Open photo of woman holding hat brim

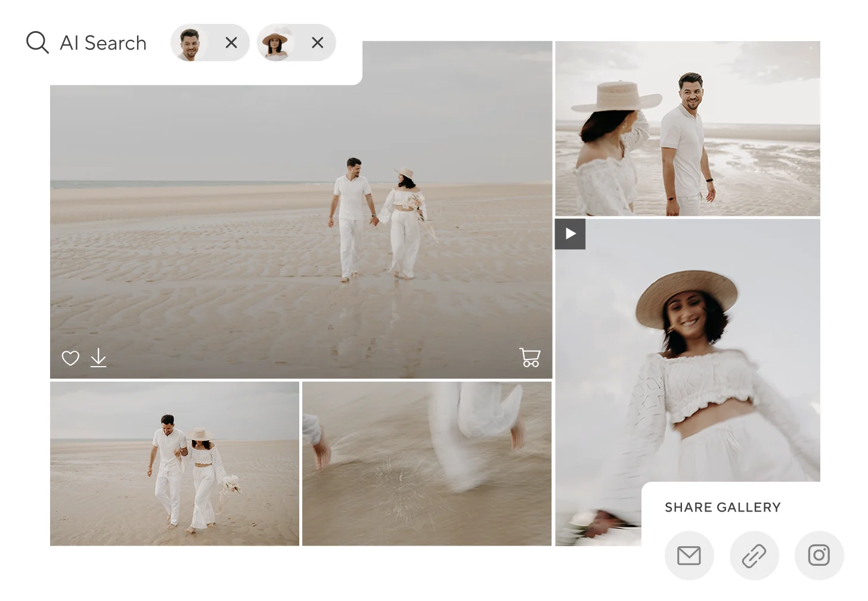point(688,128)
